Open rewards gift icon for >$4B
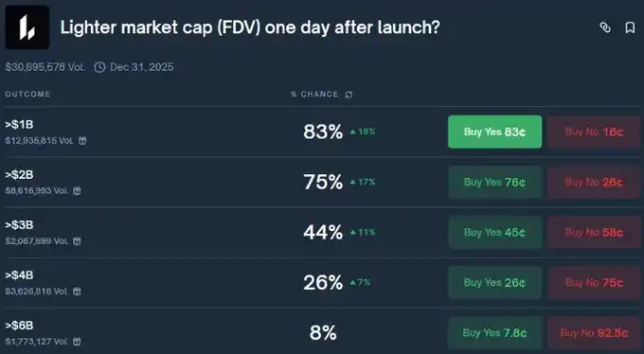644x354 pixels. [x=77, y=292]
